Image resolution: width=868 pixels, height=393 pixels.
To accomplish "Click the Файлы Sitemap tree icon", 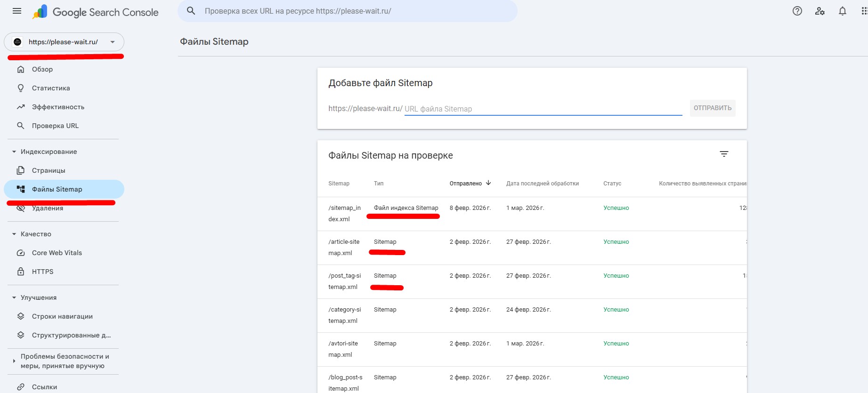I will tap(21, 189).
